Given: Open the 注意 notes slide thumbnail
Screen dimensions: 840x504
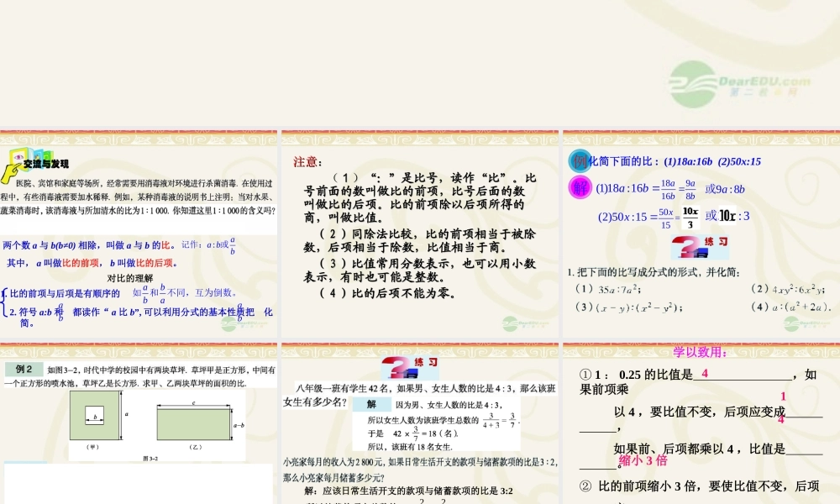Looking at the screenshot, I should coord(419,234).
